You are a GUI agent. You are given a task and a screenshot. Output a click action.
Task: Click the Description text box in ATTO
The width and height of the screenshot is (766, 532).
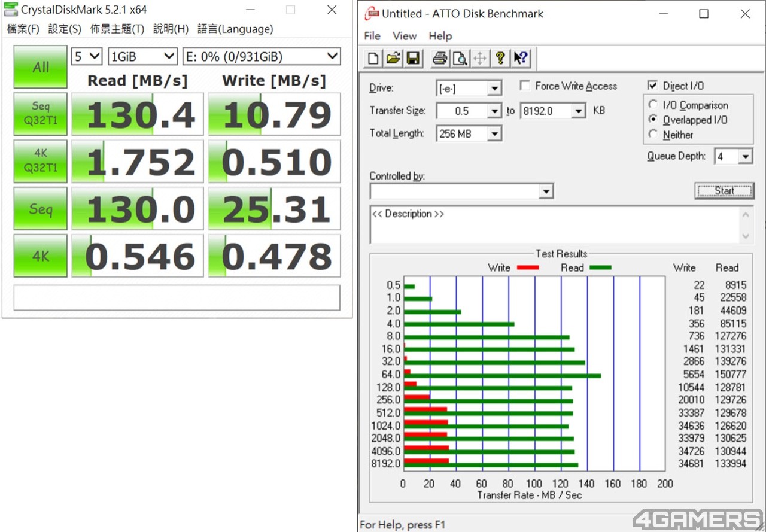tap(555, 226)
